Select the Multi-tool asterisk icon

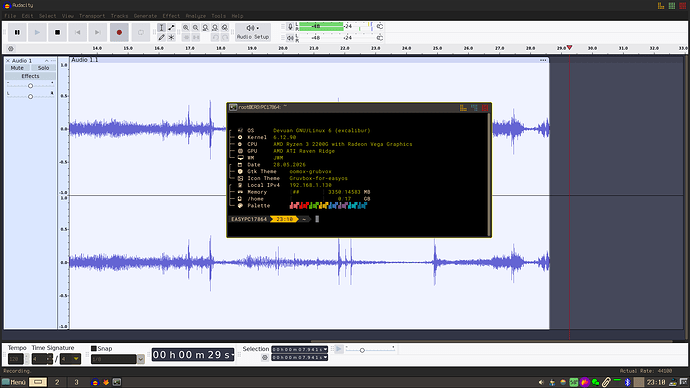pyautogui.click(x=171, y=37)
